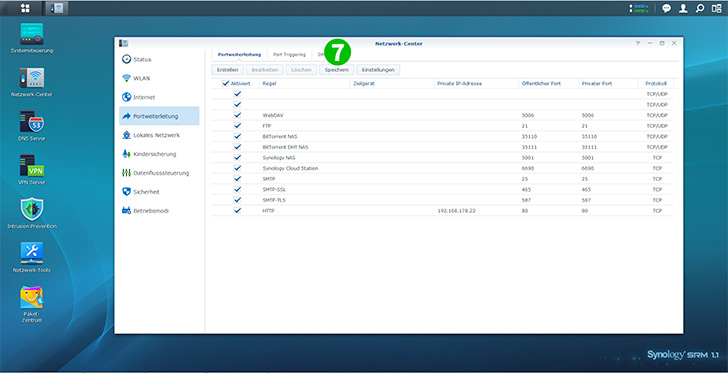Uncheck the WebDAV rule checkbox

(x=237, y=115)
